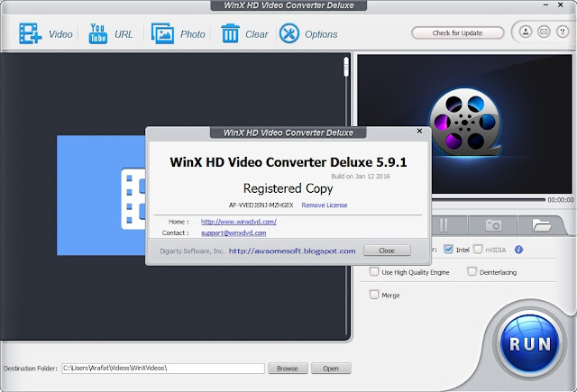
Task: Click Browse for destination folder
Action: 288,368
